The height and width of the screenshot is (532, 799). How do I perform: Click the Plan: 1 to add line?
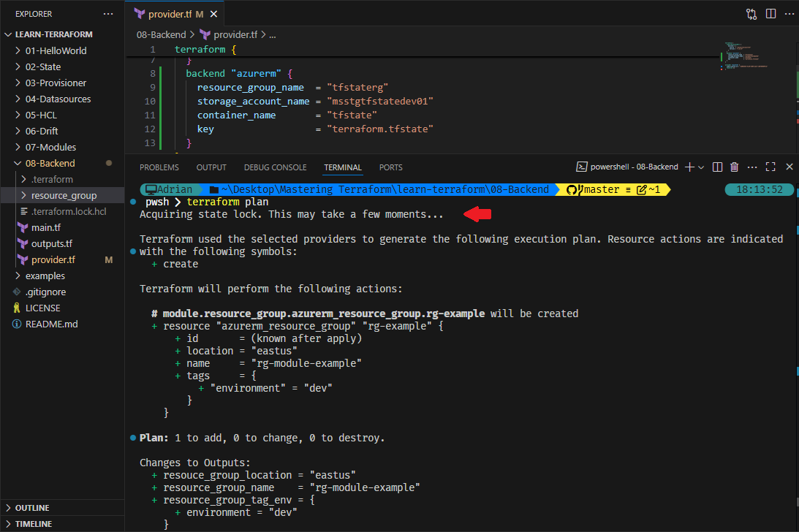262,438
